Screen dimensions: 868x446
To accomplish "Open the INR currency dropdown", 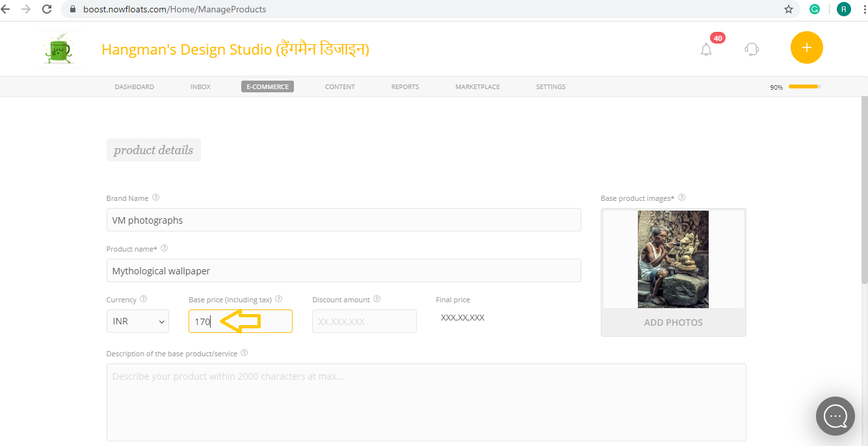I will [x=138, y=321].
